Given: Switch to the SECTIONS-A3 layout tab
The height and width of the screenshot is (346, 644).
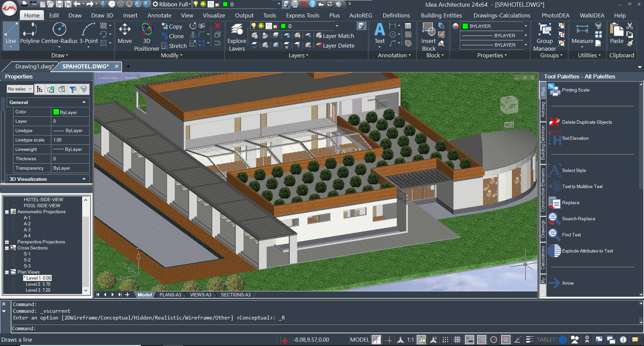Looking at the screenshot, I should click(x=235, y=295).
